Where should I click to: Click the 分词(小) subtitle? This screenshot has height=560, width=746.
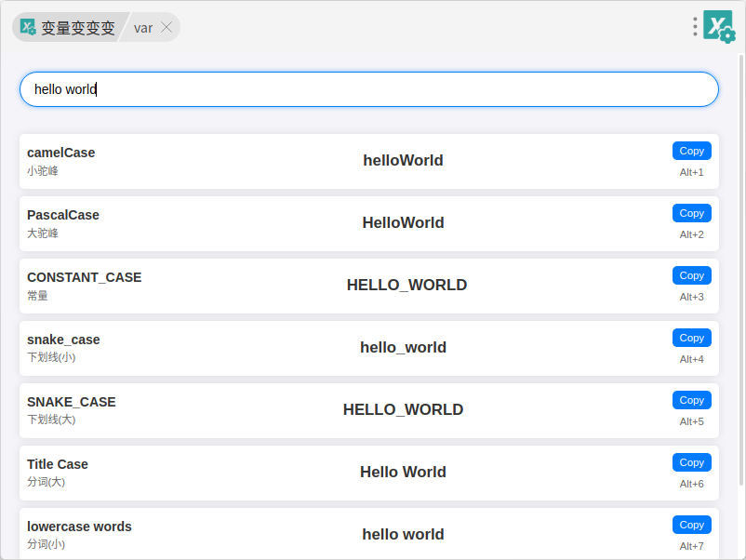pos(47,544)
